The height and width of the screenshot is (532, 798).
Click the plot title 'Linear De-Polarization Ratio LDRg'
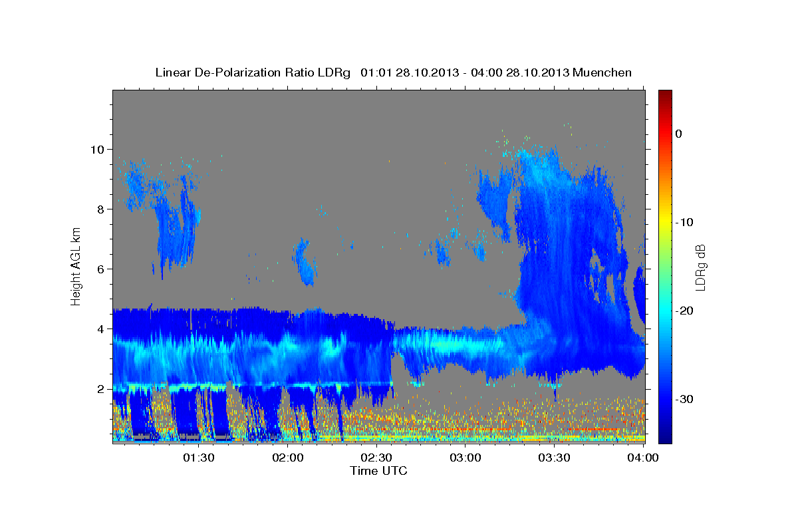[x=252, y=72]
